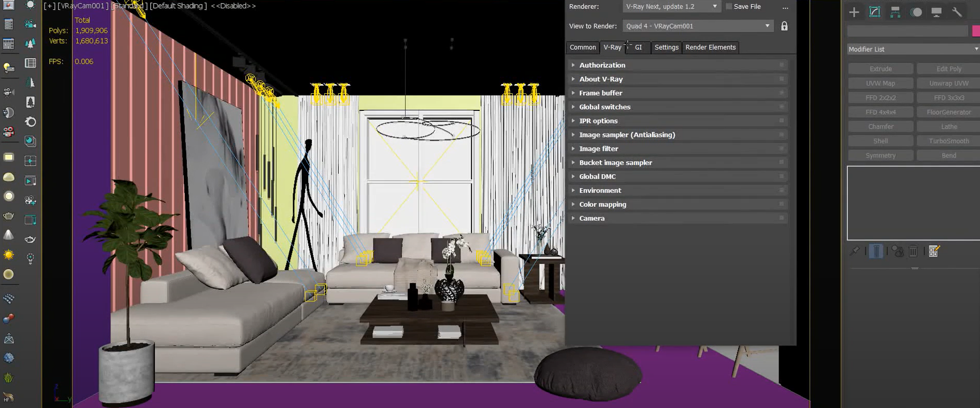Open the Motion panel icon
The width and height of the screenshot is (980, 408).
click(x=916, y=12)
